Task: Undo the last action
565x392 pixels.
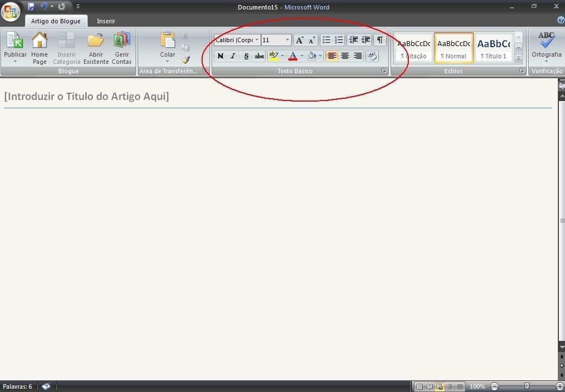Action: (43, 6)
